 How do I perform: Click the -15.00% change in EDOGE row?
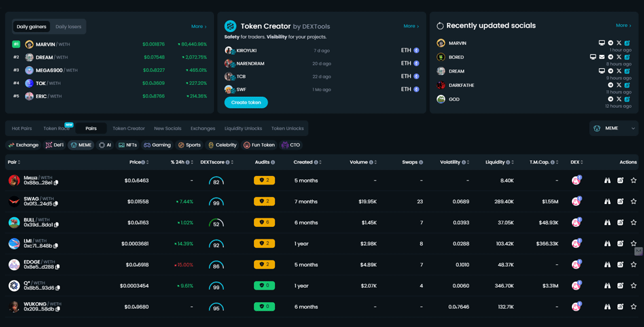[x=184, y=265]
